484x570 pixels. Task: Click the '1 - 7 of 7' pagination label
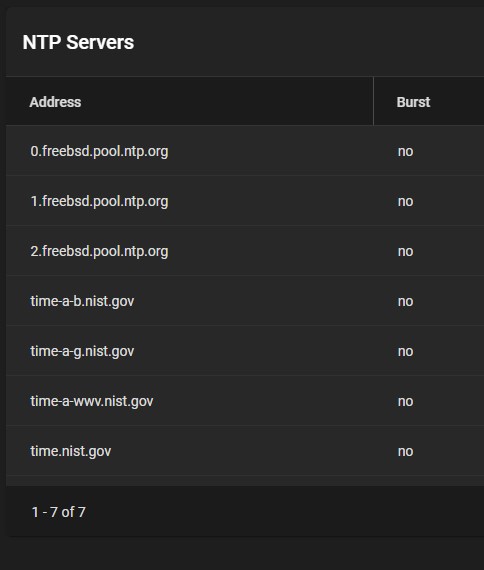59,512
